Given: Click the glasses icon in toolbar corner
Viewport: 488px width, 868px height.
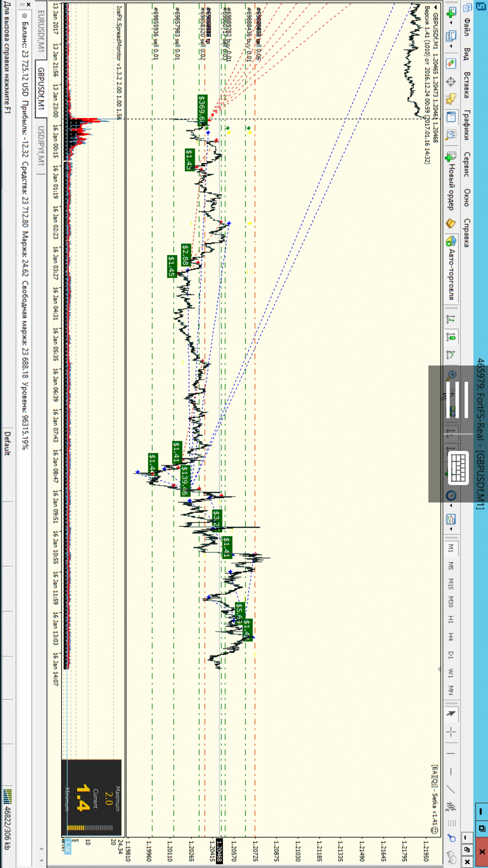Looking at the screenshot, I should click(451, 857).
